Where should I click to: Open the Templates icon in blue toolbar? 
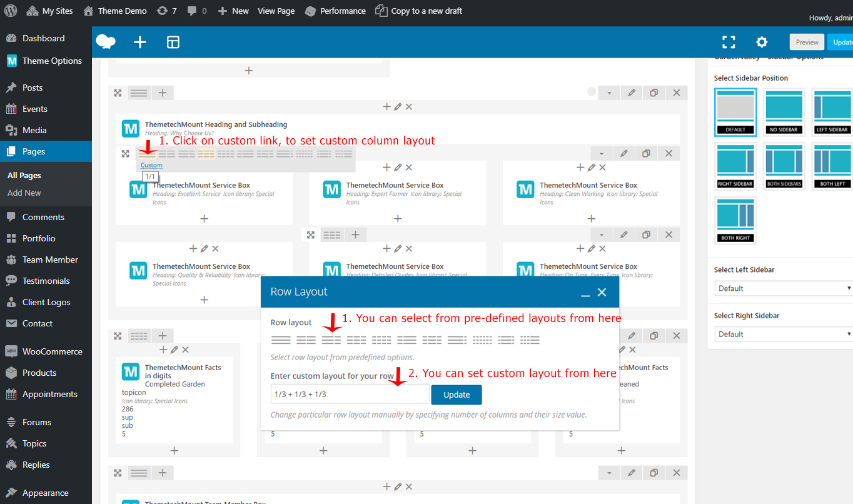click(173, 42)
